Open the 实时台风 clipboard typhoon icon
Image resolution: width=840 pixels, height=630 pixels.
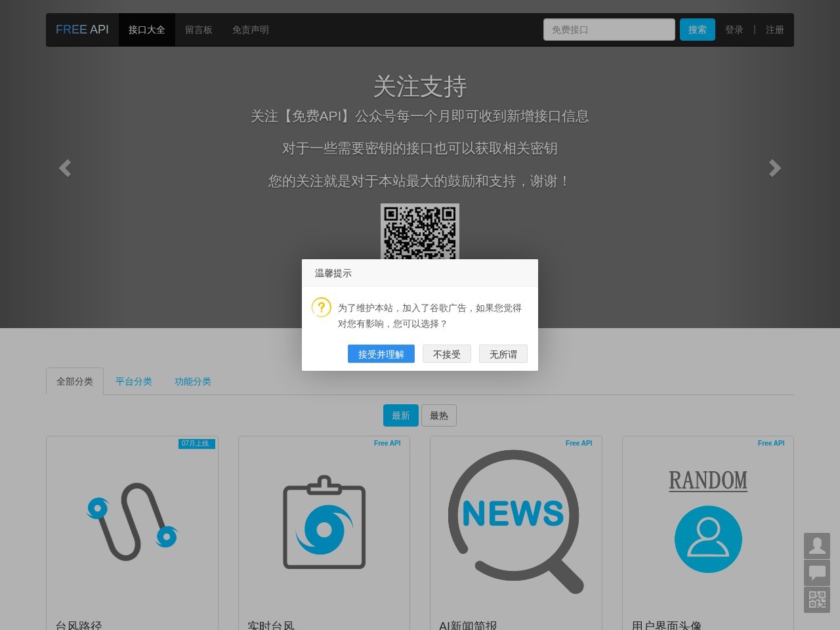tap(324, 522)
